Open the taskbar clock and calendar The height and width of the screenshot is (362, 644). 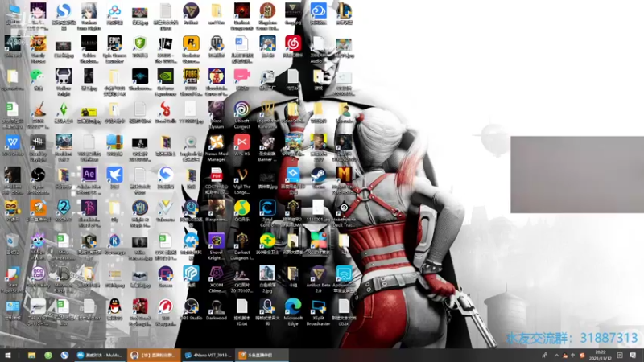click(601, 355)
